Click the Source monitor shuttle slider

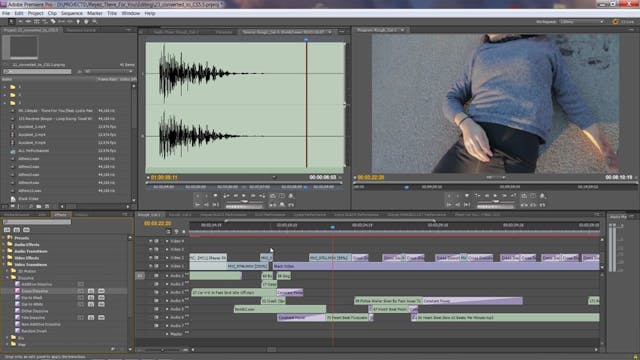244,201
